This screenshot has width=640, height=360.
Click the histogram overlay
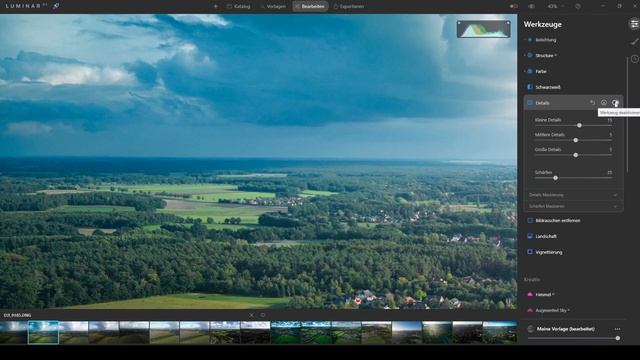484,29
